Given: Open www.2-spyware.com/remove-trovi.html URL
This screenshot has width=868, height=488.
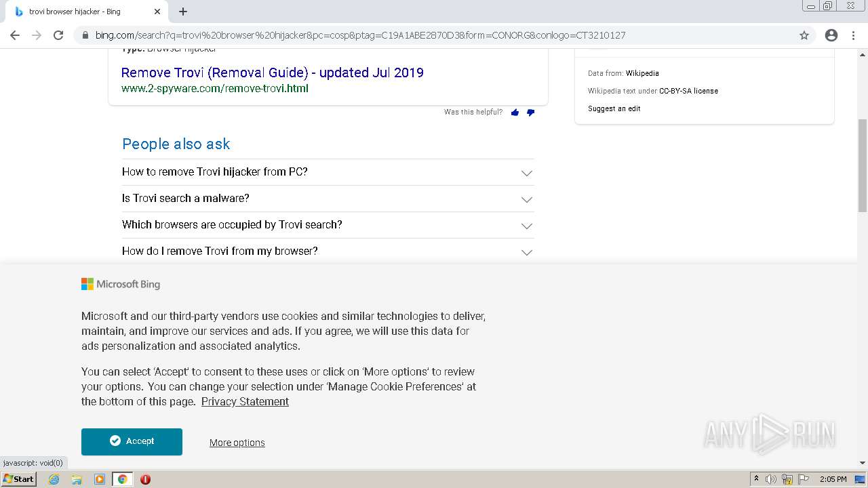Looking at the screenshot, I should click(x=214, y=88).
